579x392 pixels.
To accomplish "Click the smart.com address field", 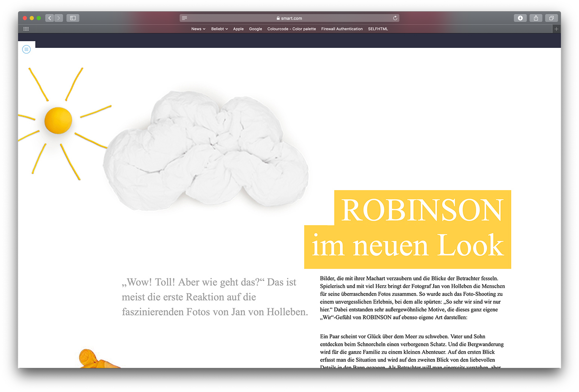I will point(289,18).
